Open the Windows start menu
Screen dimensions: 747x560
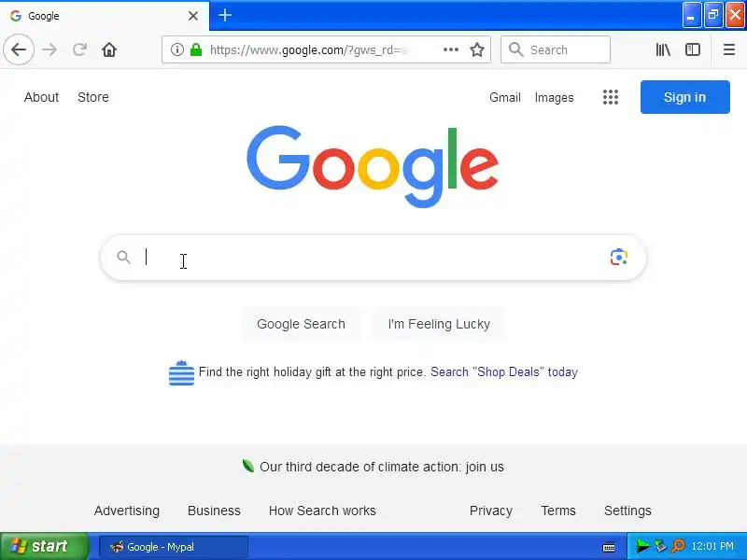[x=44, y=546]
